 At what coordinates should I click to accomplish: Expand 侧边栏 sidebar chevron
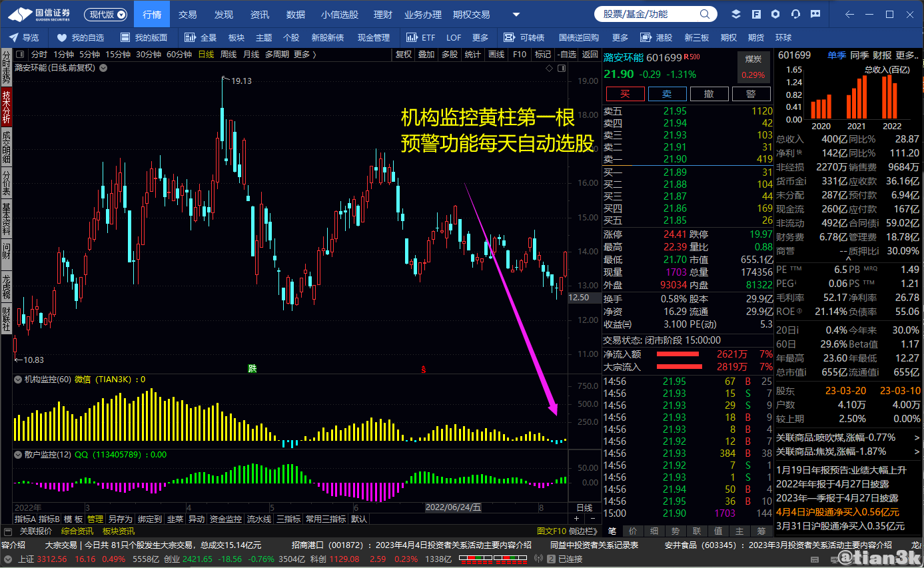(583, 531)
